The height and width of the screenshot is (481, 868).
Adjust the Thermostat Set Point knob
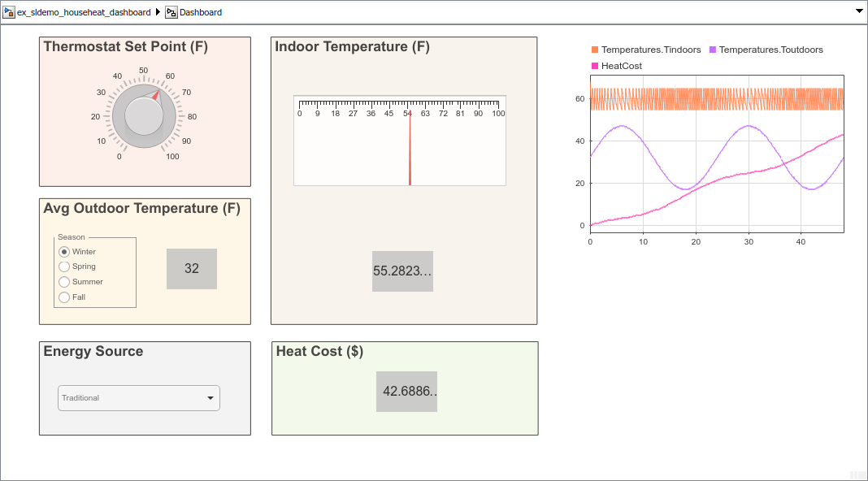pyautogui.click(x=143, y=115)
